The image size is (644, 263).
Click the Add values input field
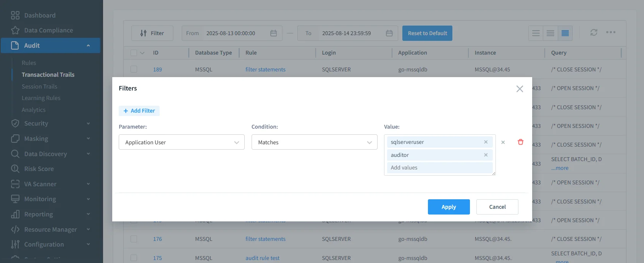point(440,168)
